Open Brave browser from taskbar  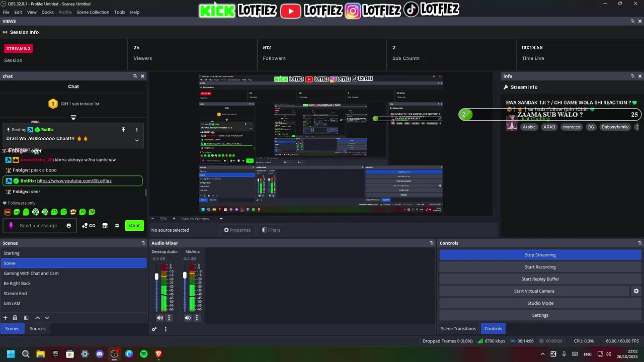158,354
